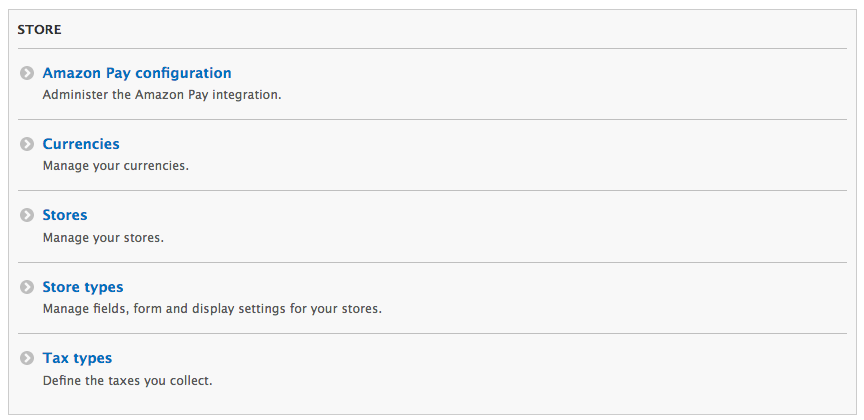Click the STORE section heading
This screenshot has height=420, width=864.
tap(39, 30)
